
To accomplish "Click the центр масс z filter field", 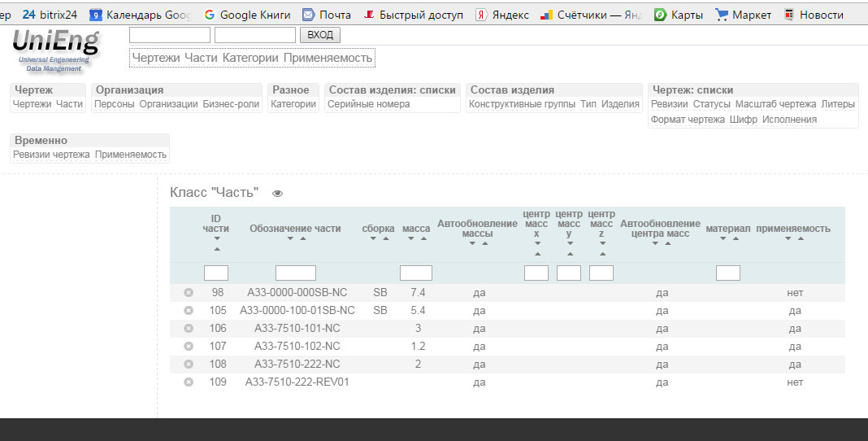I will pyautogui.click(x=601, y=273).
